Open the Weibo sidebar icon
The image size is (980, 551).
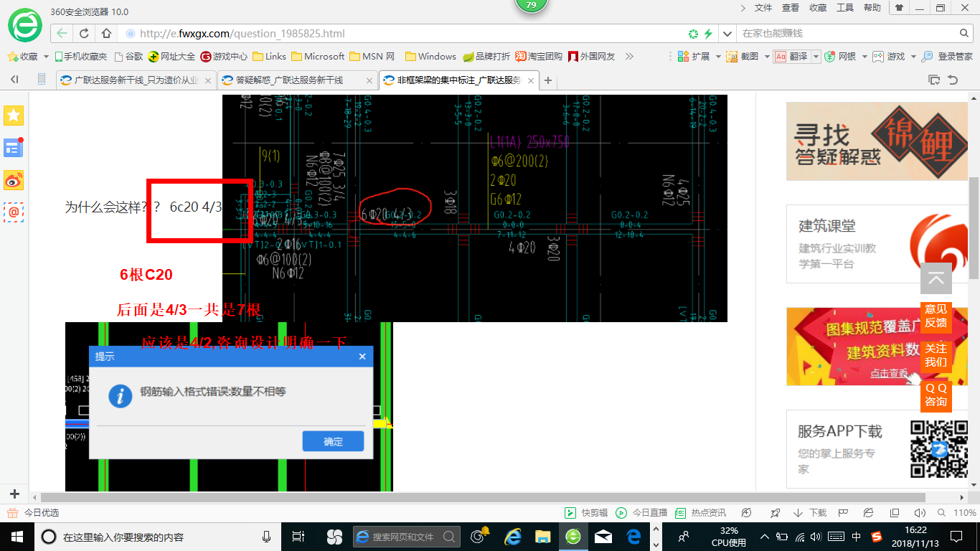click(x=14, y=181)
